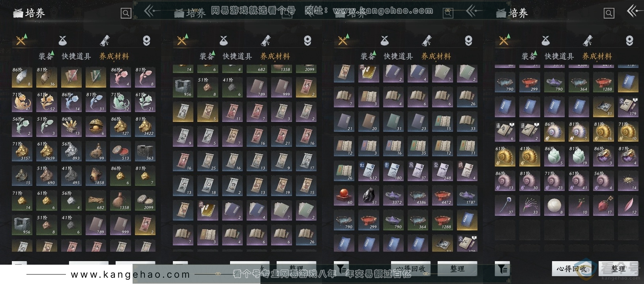This screenshot has width=644, height=284.
Task: Select the fireworks item with 33 count
Action: 529,206
